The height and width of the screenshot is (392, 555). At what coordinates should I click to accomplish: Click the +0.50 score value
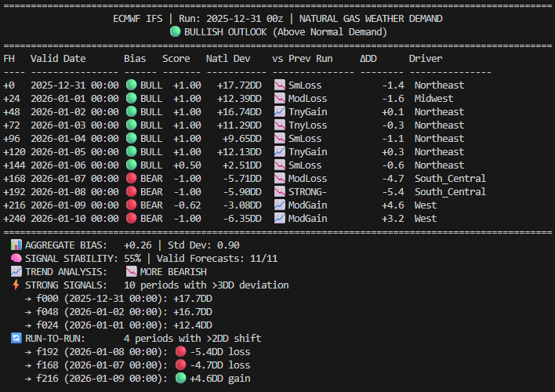(x=187, y=165)
